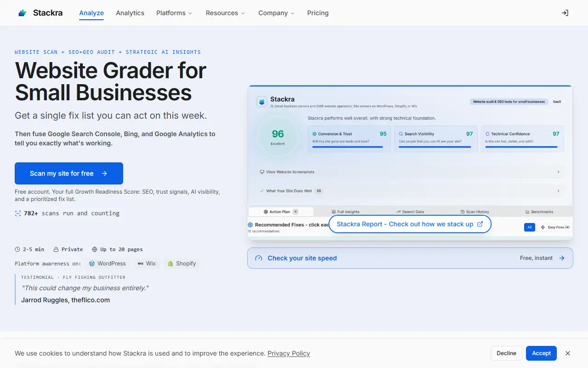Screen dimensions: 588x368
Task: Click the monitor icon by View Website Screenshots
Action: click(262, 172)
